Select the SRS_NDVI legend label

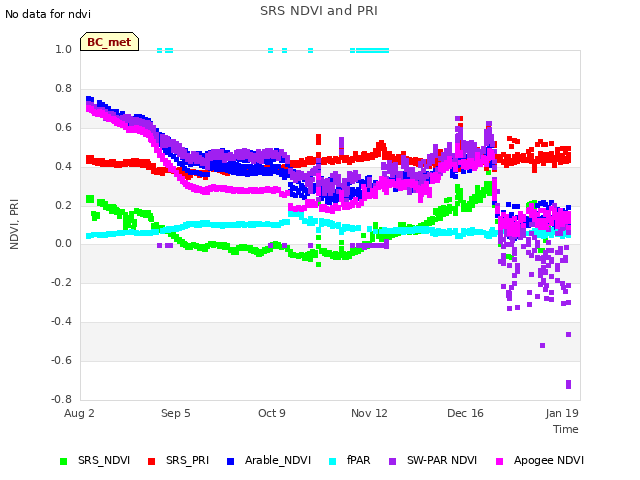104,460
